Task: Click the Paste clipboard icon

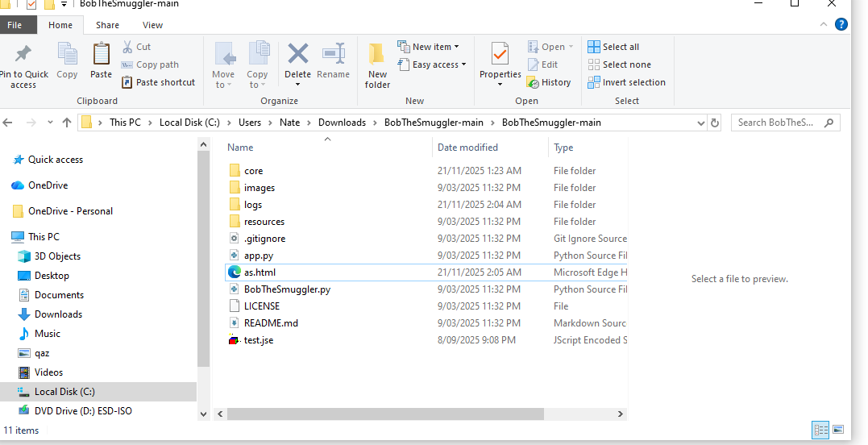Action: 101,55
